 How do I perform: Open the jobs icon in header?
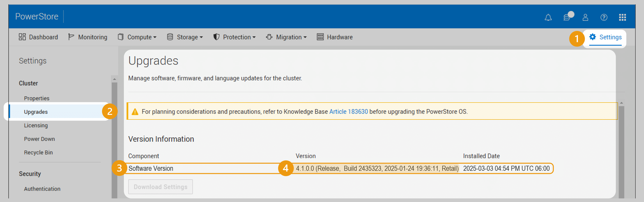click(x=567, y=17)
